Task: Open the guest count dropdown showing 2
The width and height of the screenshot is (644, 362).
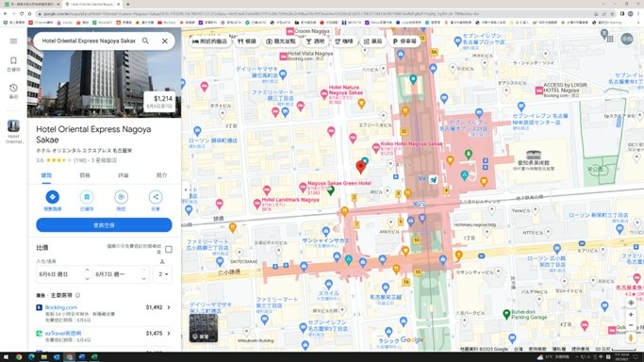Action: click(163, 274)
